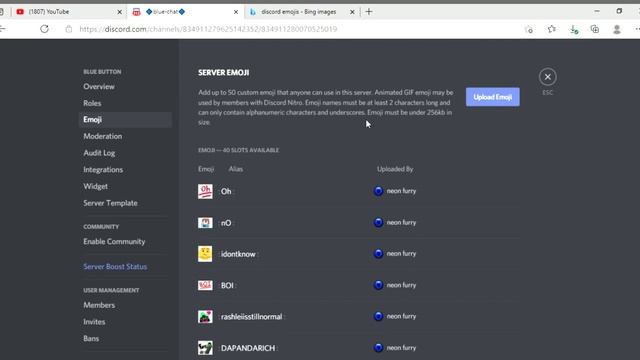Click the YouTube tab favicon

[20, 12]
